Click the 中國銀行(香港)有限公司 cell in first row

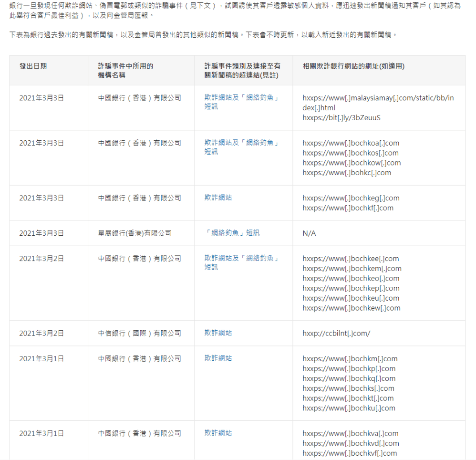click(x=134, y=98)
